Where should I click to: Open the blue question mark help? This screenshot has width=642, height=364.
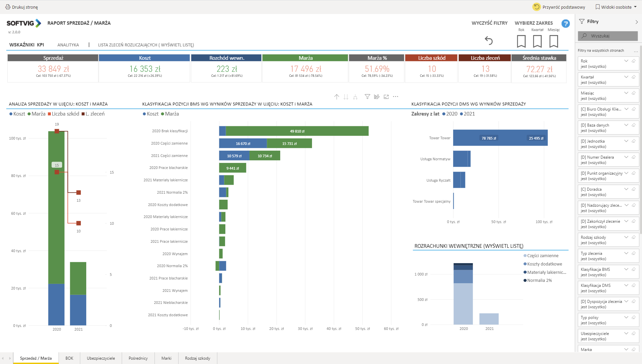point(565,24)
